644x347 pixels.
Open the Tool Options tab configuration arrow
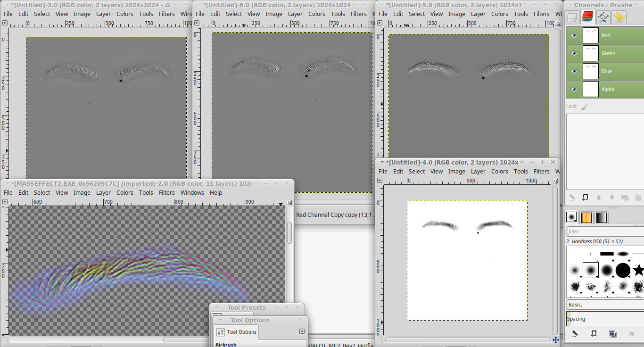point(302,331)
